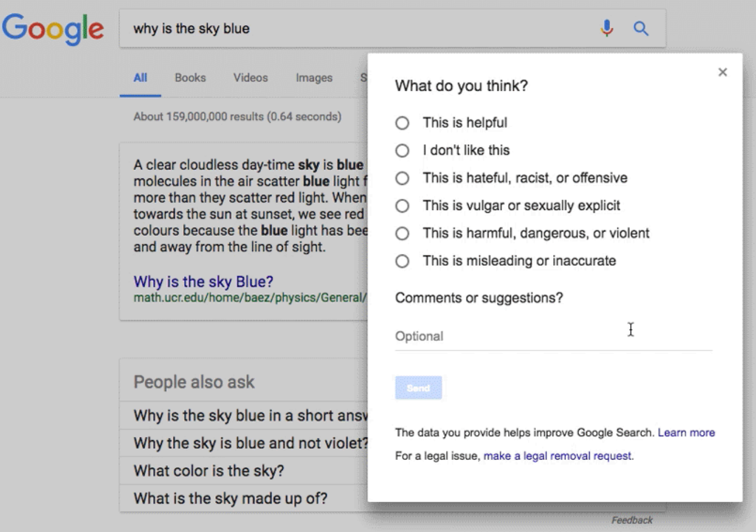Click the microphone voice search icon
Screen dimensions: 756x532
click(607, 28)
